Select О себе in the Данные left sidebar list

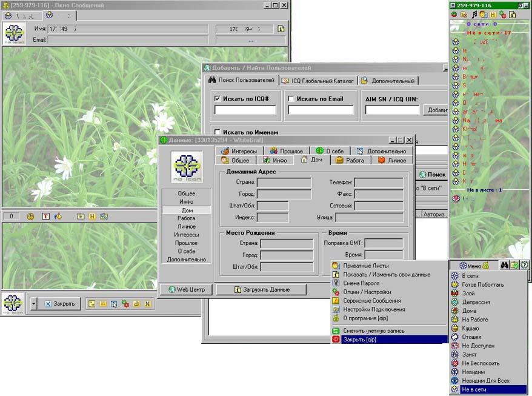point(186,251)
